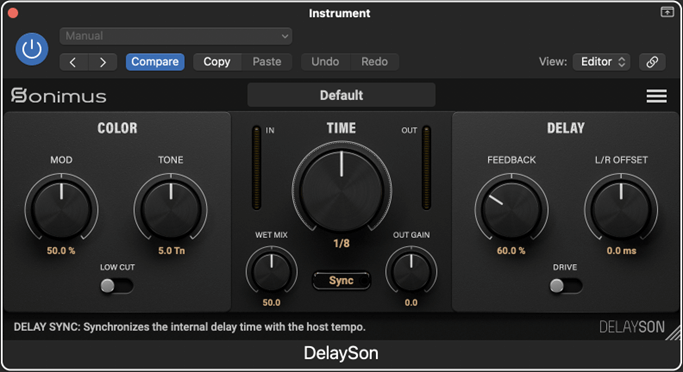Click the link chain icon button
683x372 pixels.
652,62
